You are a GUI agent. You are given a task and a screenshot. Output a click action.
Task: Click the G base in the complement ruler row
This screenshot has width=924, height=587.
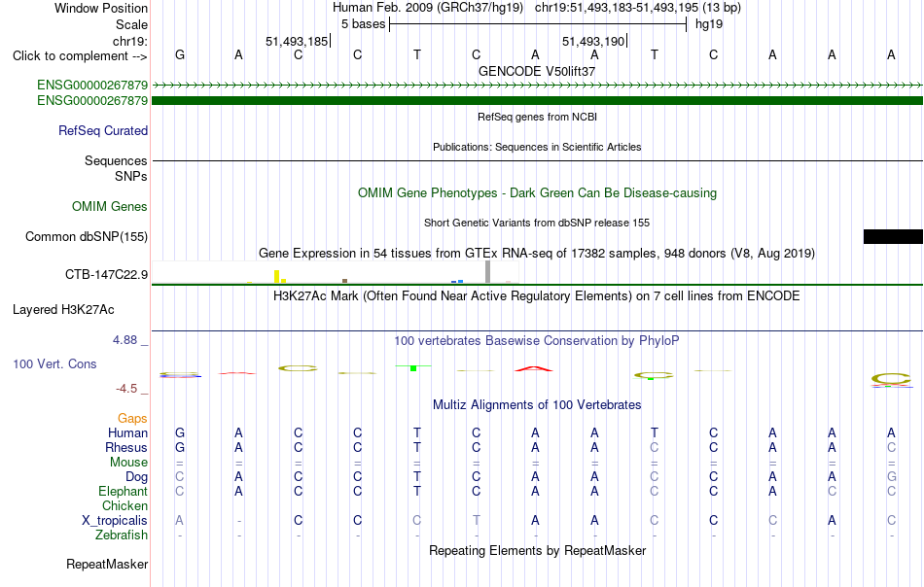point(180,54)
